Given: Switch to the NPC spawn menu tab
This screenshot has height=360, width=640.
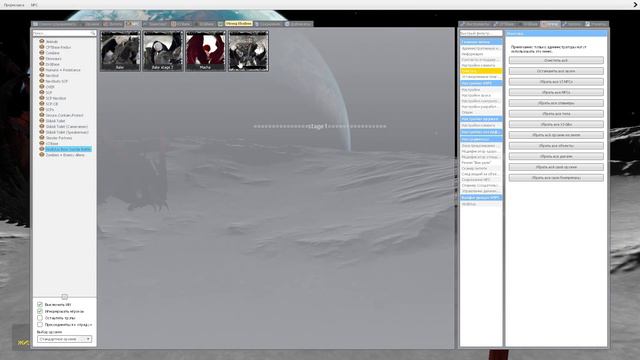Looking at the screenshot, I should pyautogui.click(x=133, y=24).
